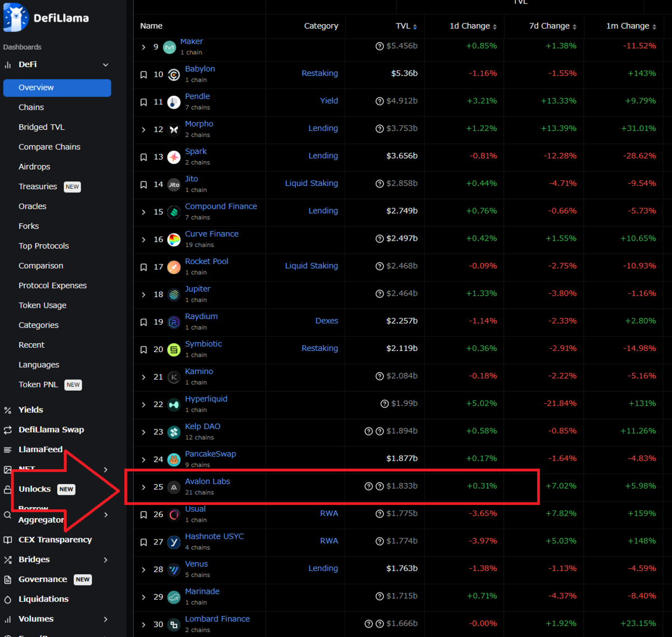Click the Venus protocol logo
Viewport: 672px width, 637px height.
point(174,569)
